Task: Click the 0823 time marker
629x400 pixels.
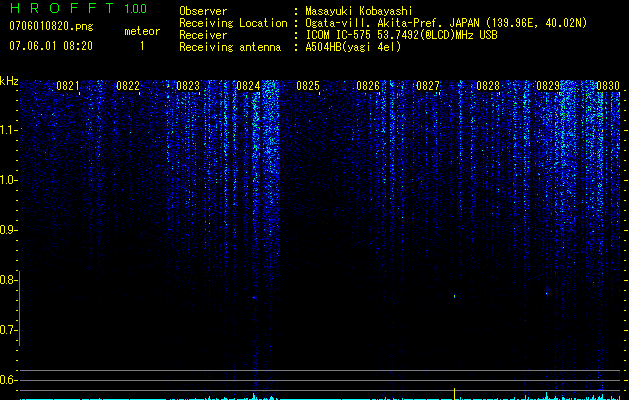Action: [x=188, y=86]
